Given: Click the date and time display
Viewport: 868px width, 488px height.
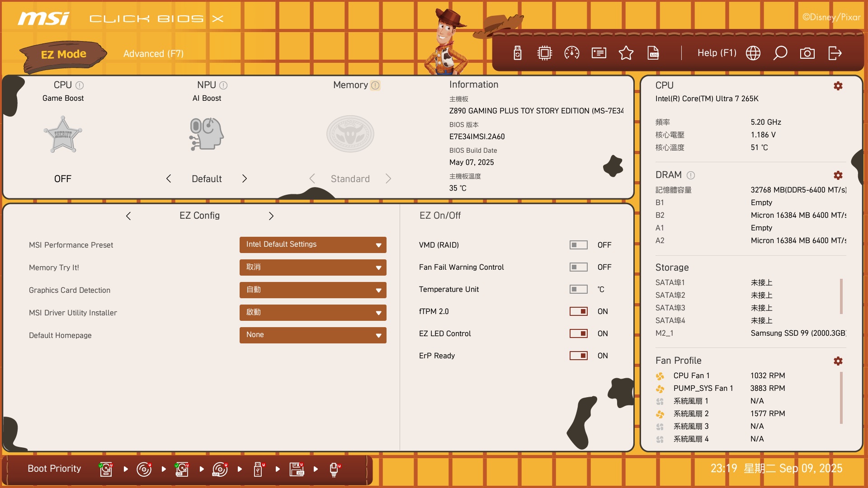Looking at the screenshot, I should pos(776,469).
